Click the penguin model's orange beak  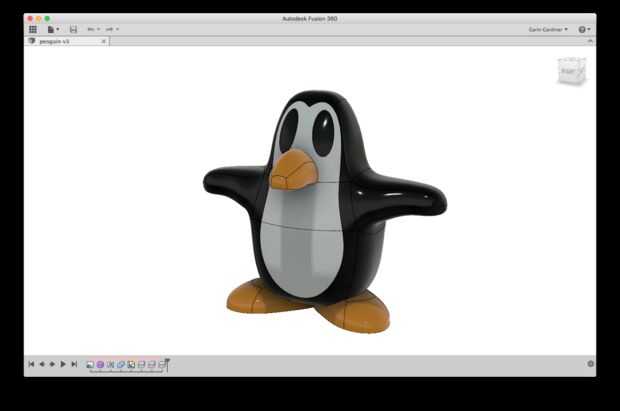(294, 170)
